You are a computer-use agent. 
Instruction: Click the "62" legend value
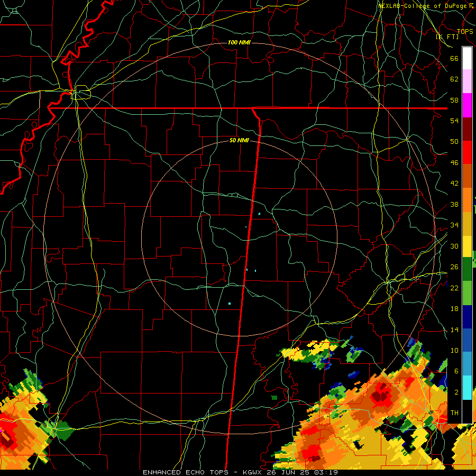[x=454, y=79]
